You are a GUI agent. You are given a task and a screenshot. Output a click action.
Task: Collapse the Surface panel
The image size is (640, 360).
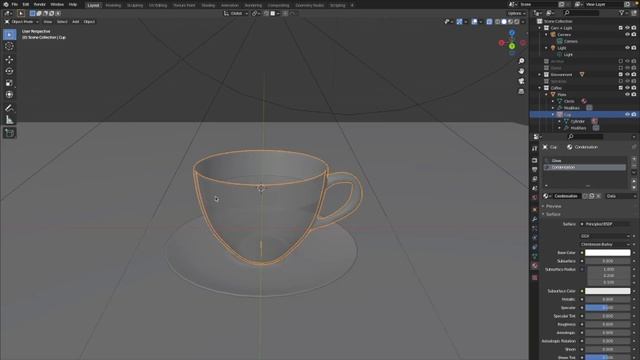coord(553,214)
